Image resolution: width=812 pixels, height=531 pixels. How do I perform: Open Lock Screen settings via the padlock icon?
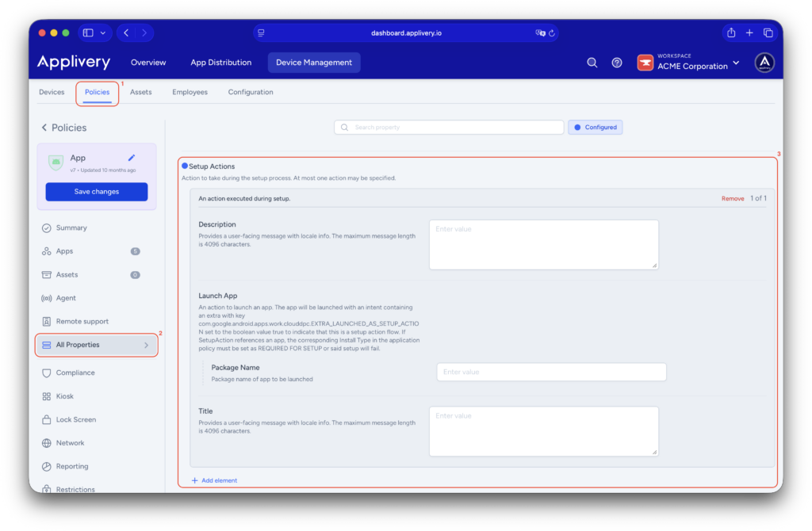[47, 419]
